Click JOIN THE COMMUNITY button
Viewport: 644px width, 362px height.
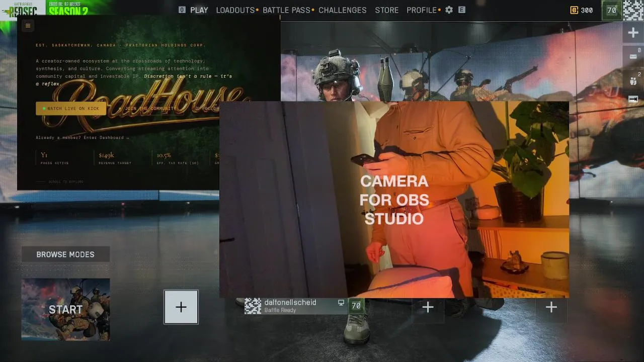click(147, 109)
